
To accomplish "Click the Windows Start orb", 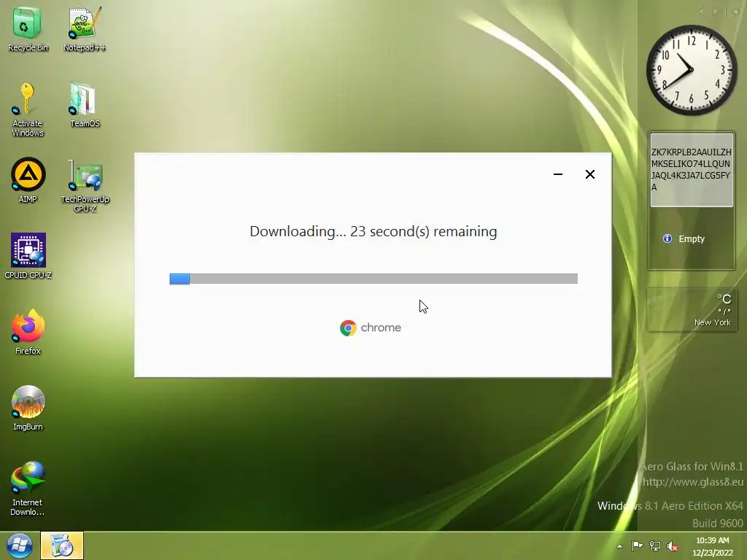I will tap(20, 545).
